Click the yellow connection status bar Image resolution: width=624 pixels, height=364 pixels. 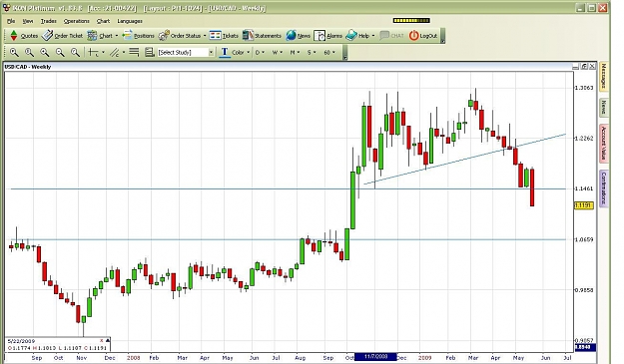[x=411, y=20]
